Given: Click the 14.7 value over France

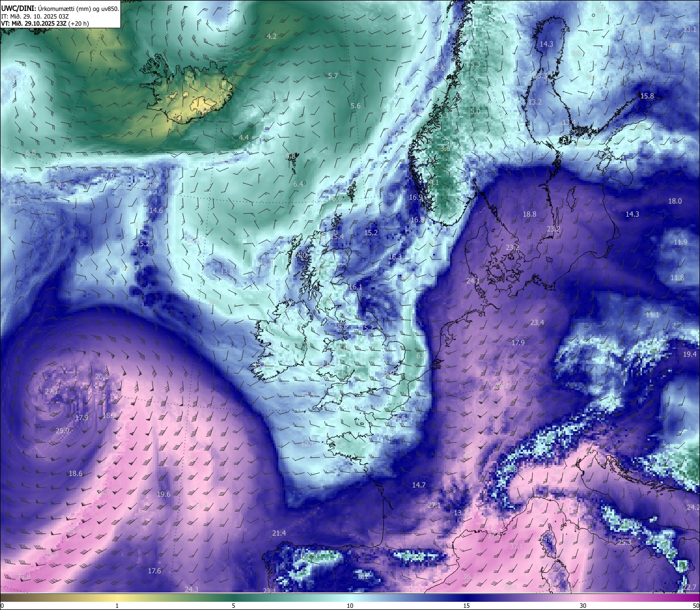Looking at the screenshot, I should [x=419, y=485].
